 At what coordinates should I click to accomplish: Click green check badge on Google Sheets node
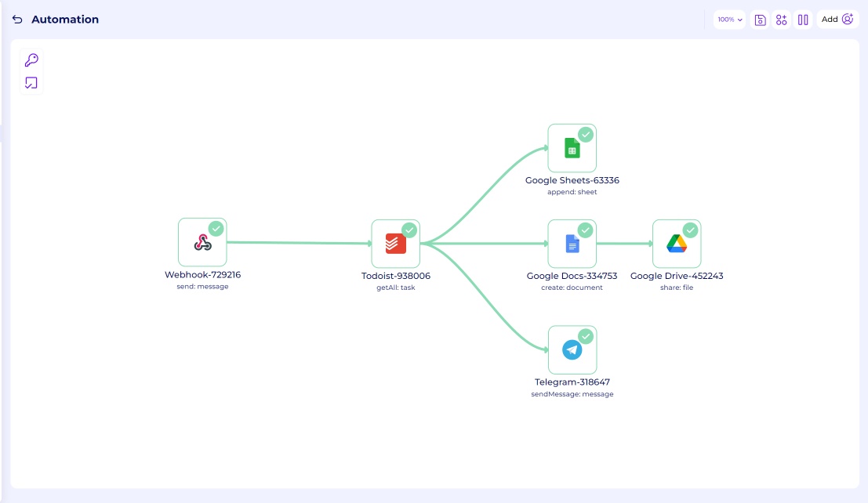(x=586, y=135)
